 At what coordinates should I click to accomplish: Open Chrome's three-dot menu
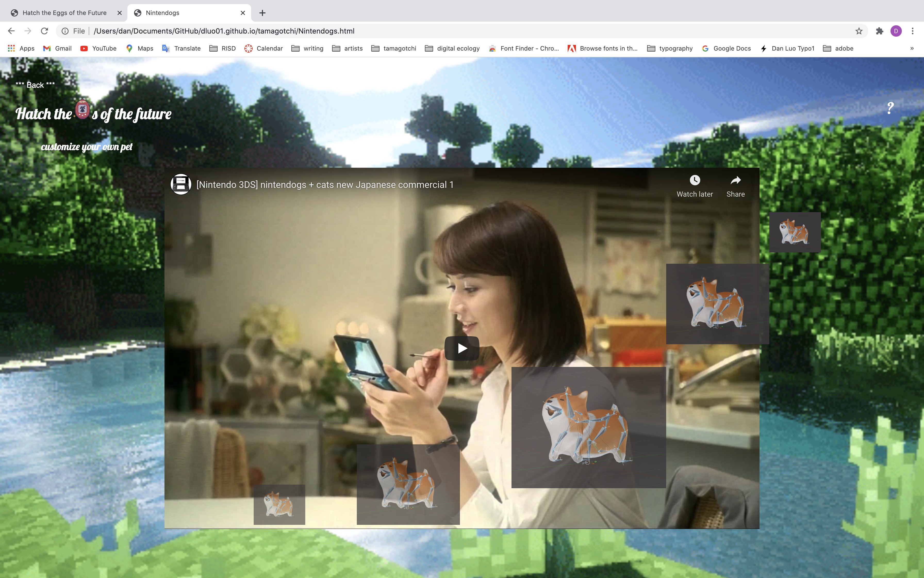tap(913, 31)
